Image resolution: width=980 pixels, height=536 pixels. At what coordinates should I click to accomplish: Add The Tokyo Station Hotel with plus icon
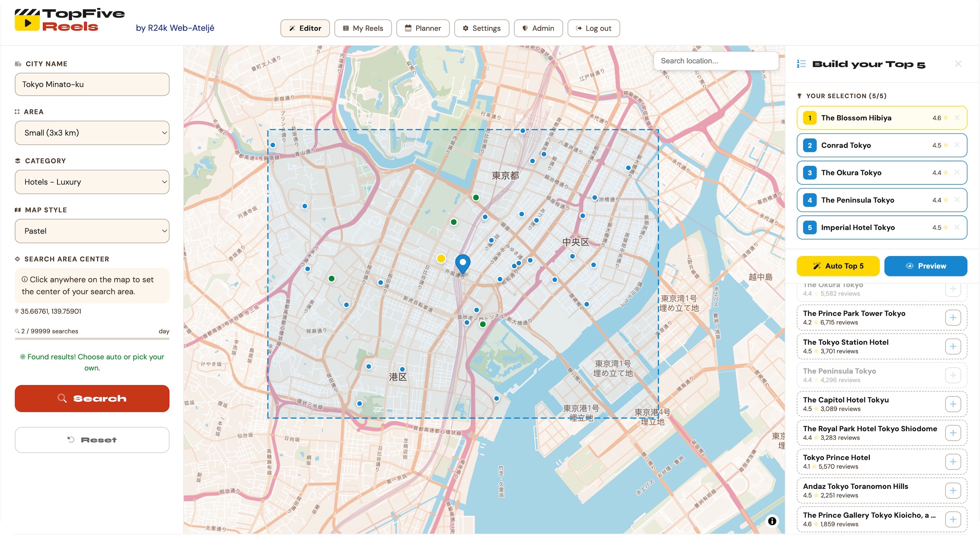pos(953,346)
